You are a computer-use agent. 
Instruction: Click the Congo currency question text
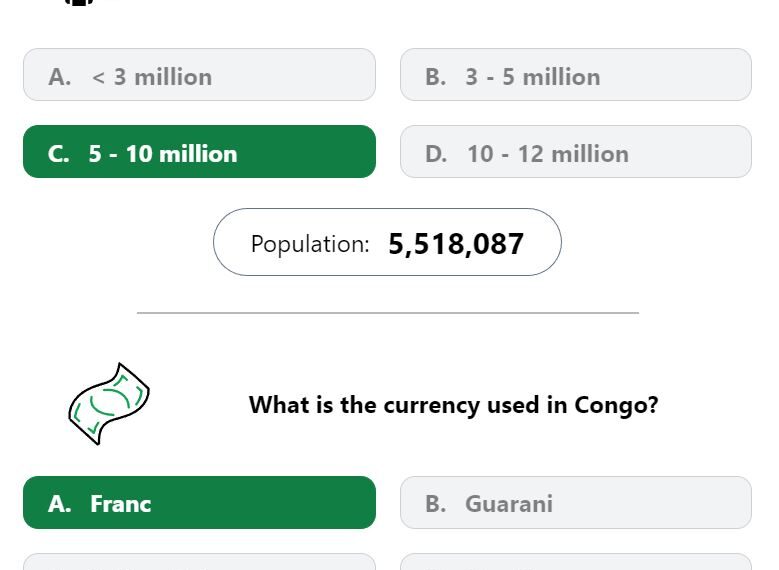(453, 405)
